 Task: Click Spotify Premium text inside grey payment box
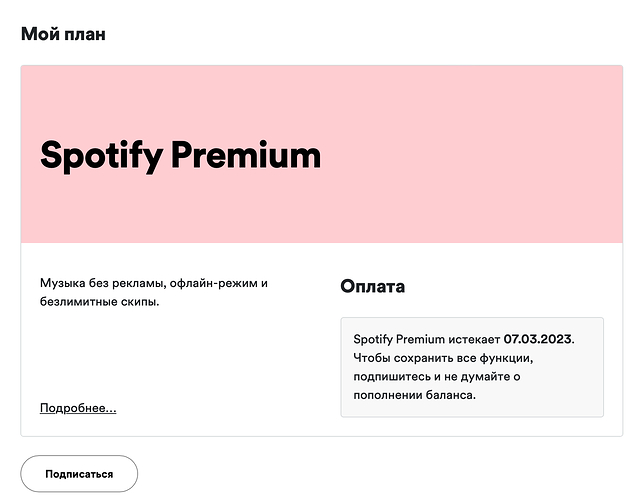[399, 339]
